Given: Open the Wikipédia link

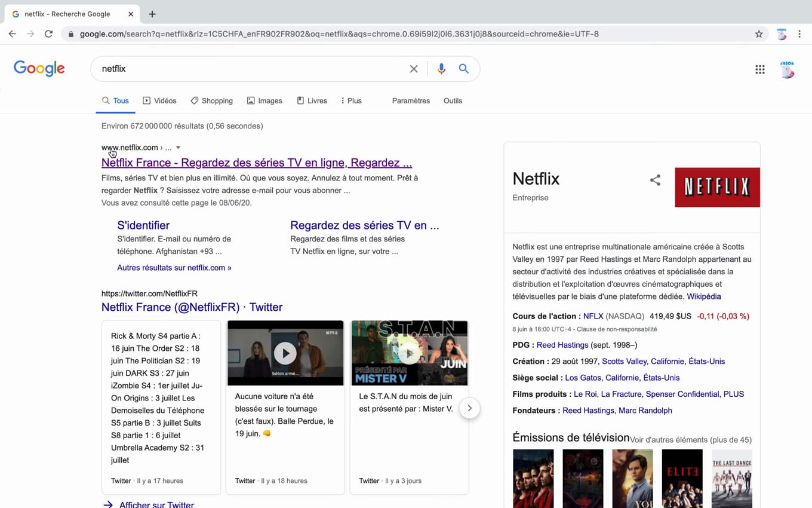Looking at the screenshot, I should pyautogui.click(x=704, y=296).
